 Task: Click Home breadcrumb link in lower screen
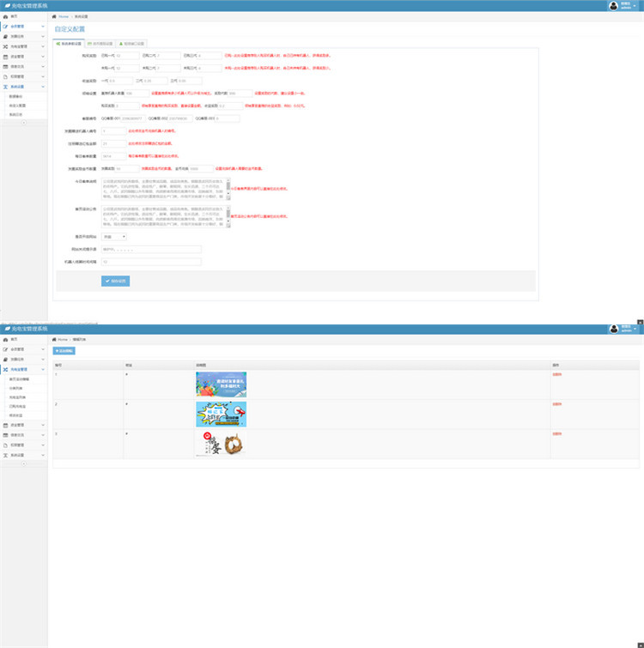coord(63,339)
